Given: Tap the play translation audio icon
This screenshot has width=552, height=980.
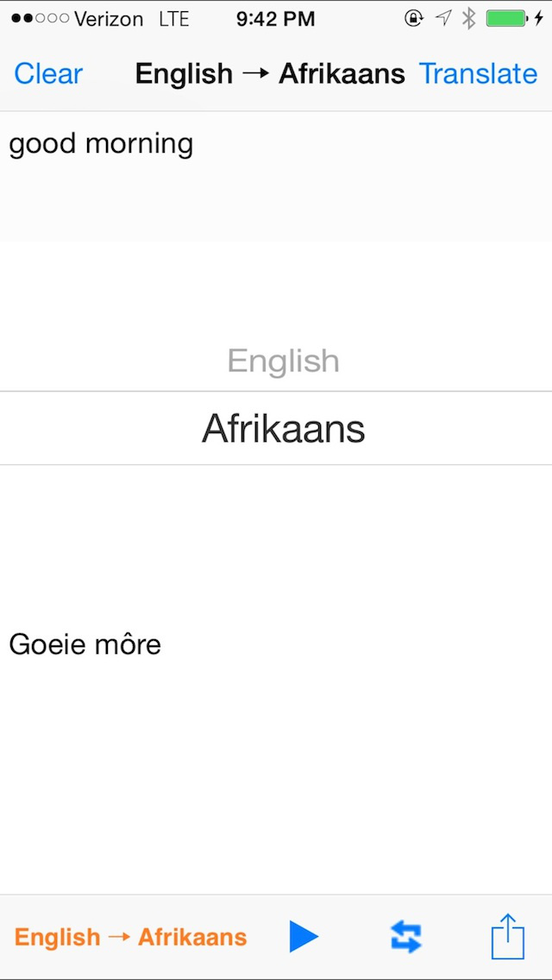Looking at the screenshot, I should coord(303,936).
